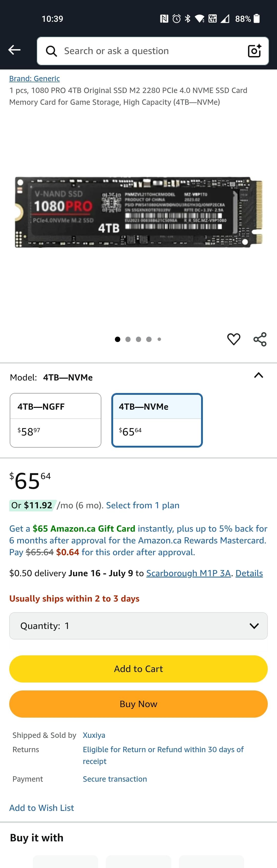Tap Add to Cart button
Image resolution: width=277 pixels, height=868 pixels.
pos(138,668)
